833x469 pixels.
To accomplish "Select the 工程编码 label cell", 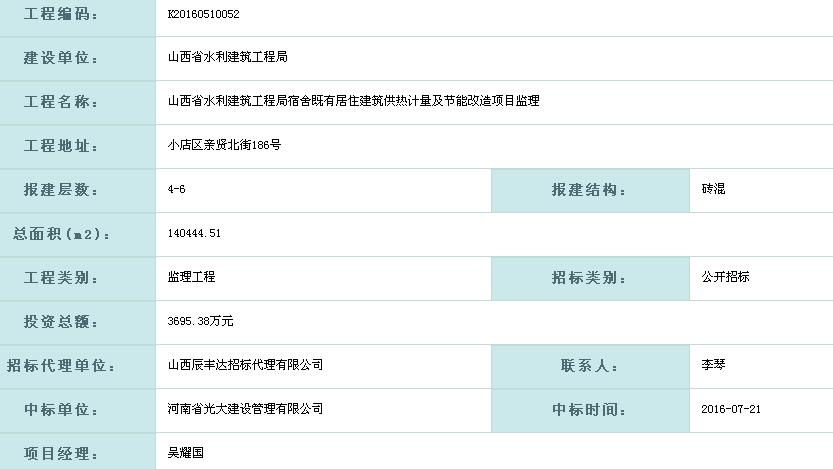I will (x=78, y=15).
